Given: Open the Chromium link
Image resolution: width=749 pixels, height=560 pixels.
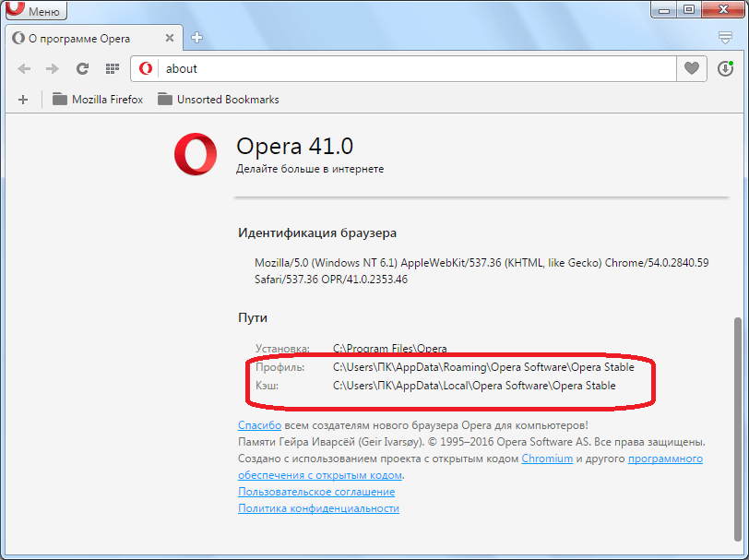Looking at the screenshot, I should tap(547, 459).
